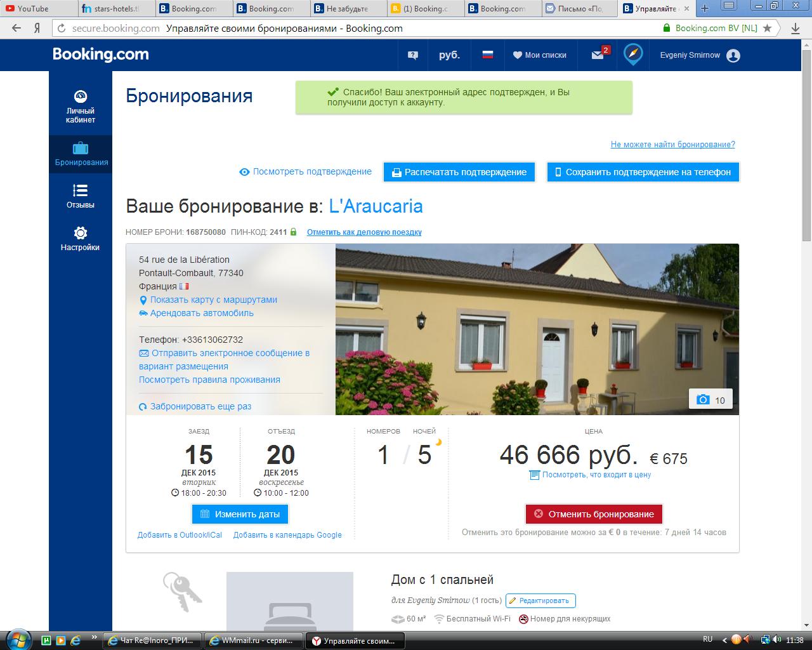Click Забронировать еще раз link
Screen dimensions: 812x650
(200, 406)
